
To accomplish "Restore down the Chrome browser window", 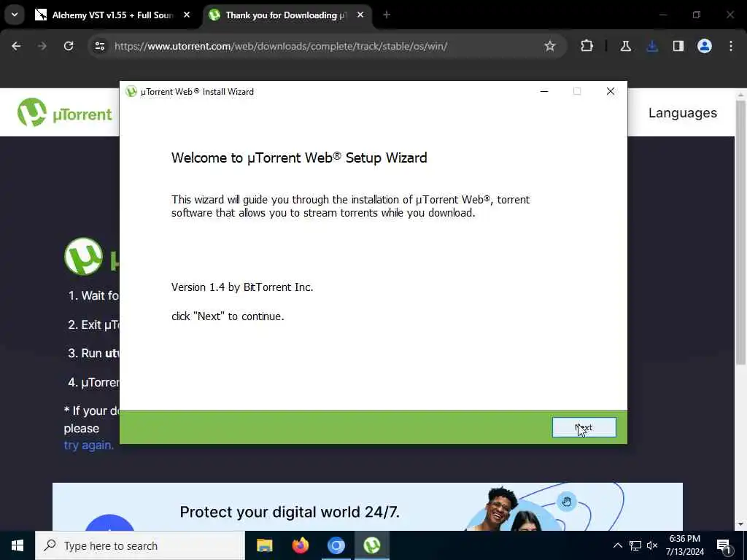I will click(x=697, y=15).
